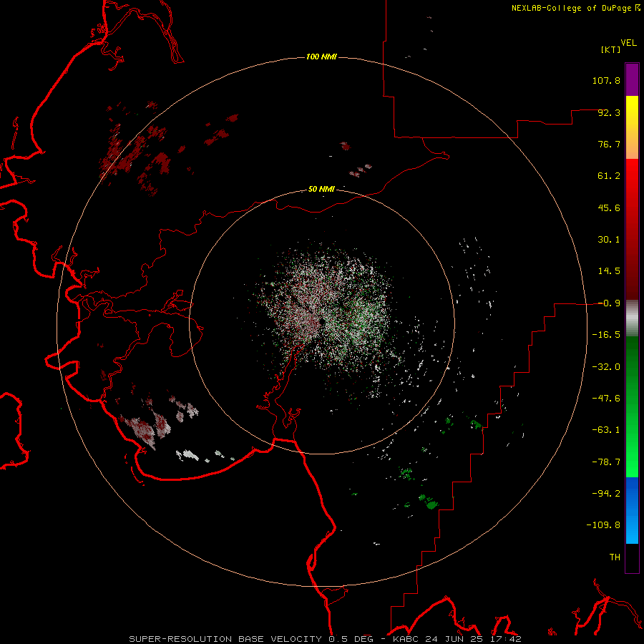Click the -32.0 legend value
Image resolution: width=644 pixels, height=644 pixels.
tap(606, 367)
